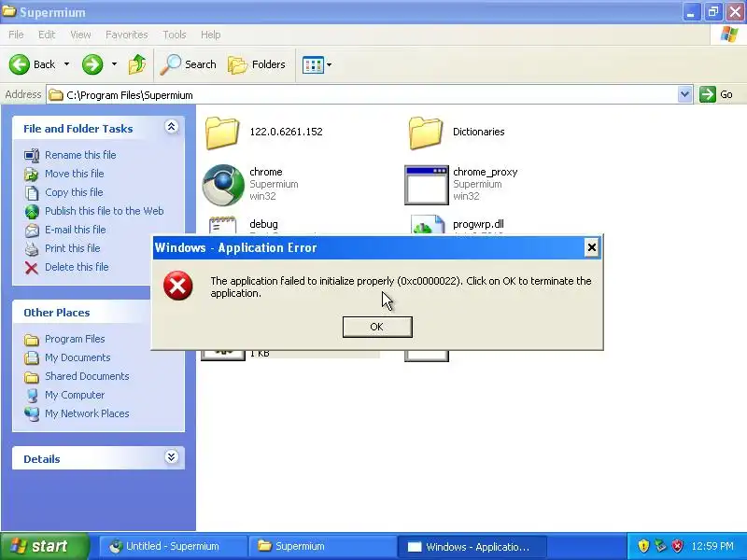Viewport: 747px width, 560px height.
Task: Click Print this file link
Action: tap(73, 248)
